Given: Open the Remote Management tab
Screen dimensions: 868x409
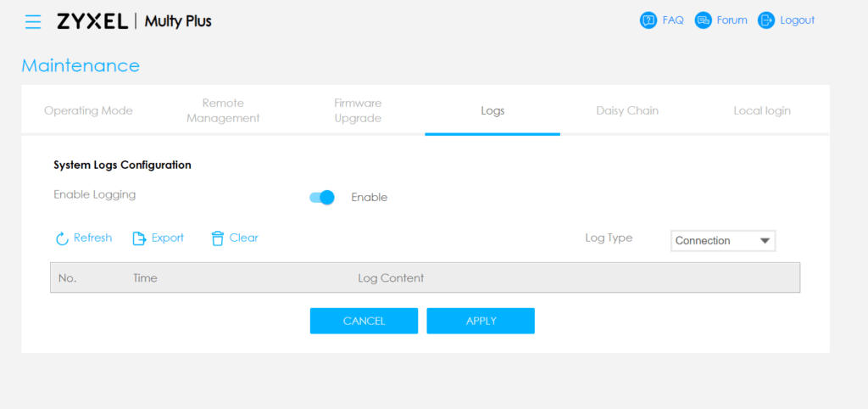Looking at the screenshot, I should point(223,110).
